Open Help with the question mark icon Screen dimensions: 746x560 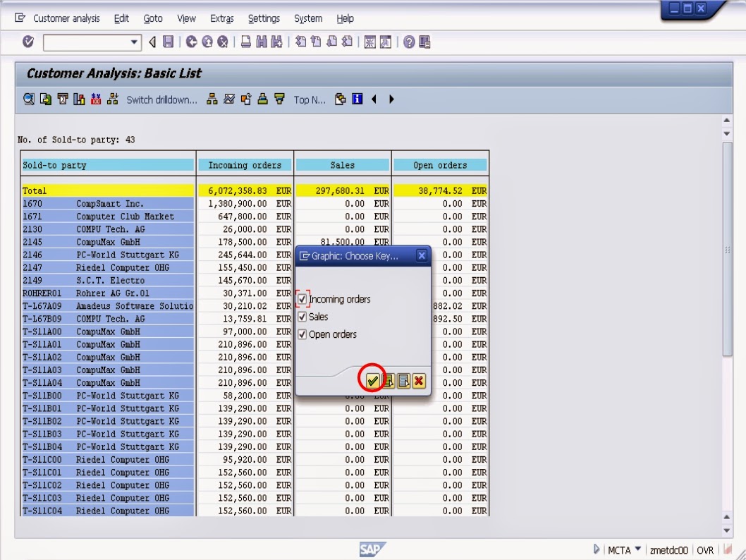(x=409, y=42)
